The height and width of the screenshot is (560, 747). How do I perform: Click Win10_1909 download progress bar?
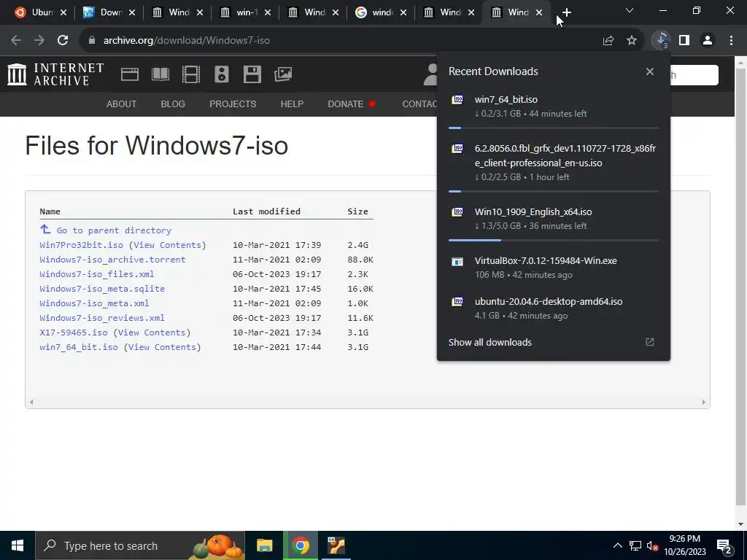[x=553, y=241]
